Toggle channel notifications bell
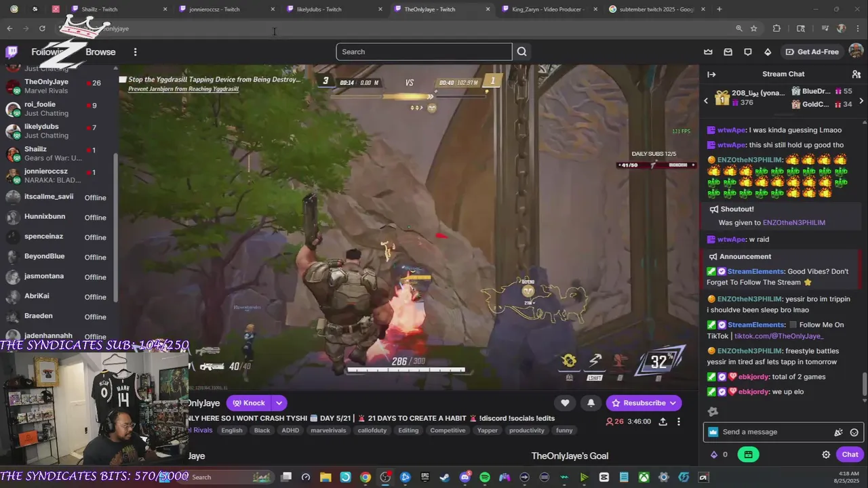This screenshot has width=868, height=488. pos(591,403)
